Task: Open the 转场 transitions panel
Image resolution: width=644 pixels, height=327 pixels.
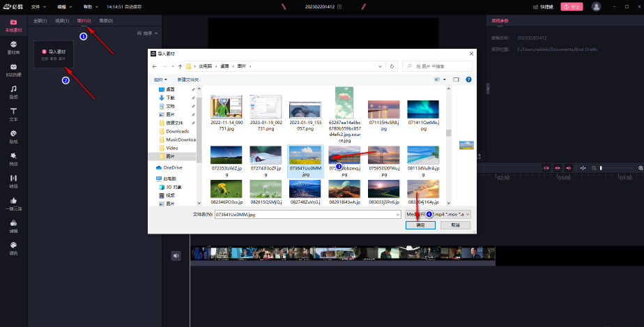Action: click(x=13, y=181)
